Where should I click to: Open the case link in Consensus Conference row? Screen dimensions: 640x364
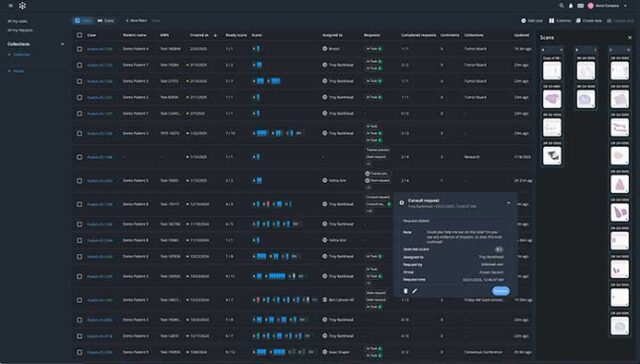tap(100, 352)
